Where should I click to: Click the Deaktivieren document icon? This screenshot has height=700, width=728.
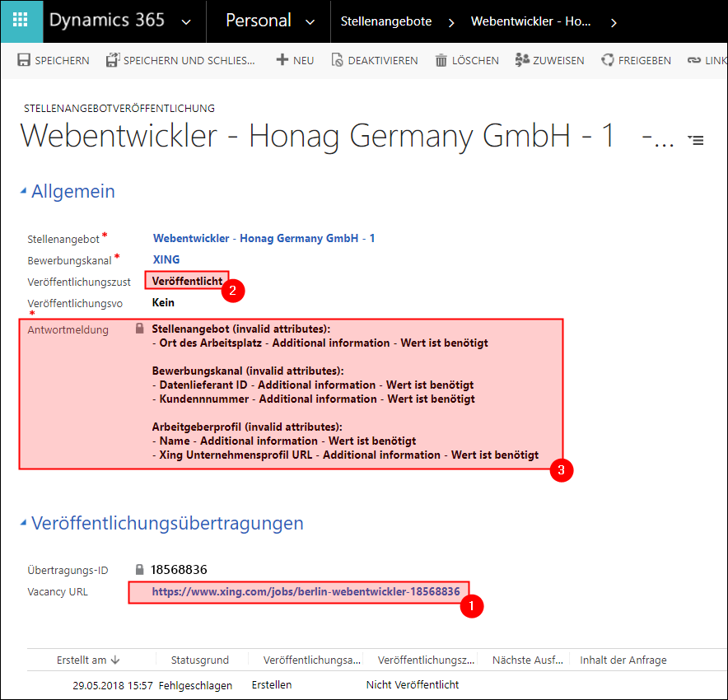(x=337, y=60)
